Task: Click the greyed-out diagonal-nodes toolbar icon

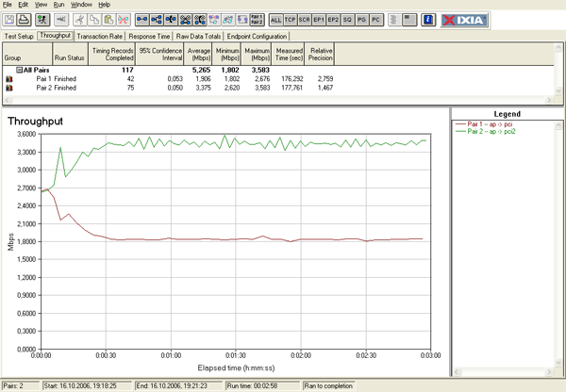Action: (x=228, y=20)
